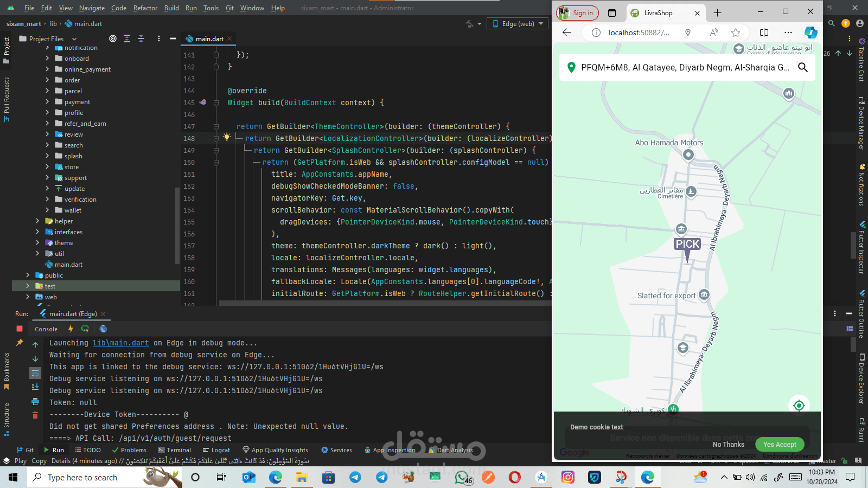This screenshot has width=868, height=488.
Task: Toggle the pin tab icon in Run panel
Action: coord(20,343)
